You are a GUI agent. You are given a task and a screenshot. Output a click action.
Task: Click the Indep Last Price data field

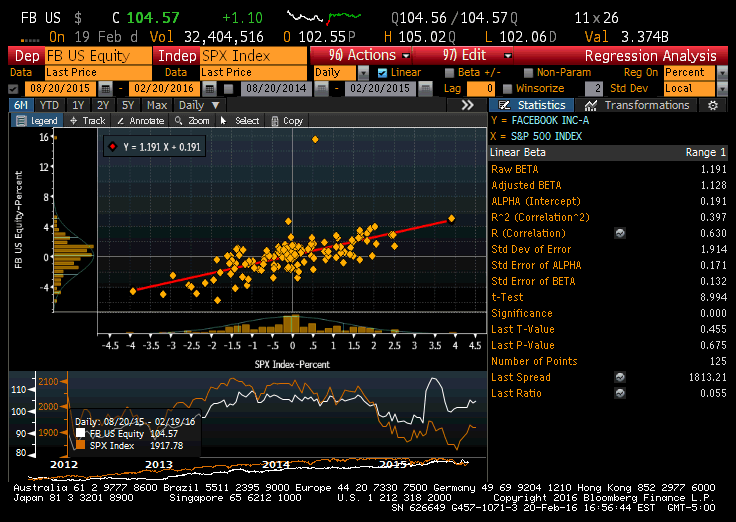[253, 73]
